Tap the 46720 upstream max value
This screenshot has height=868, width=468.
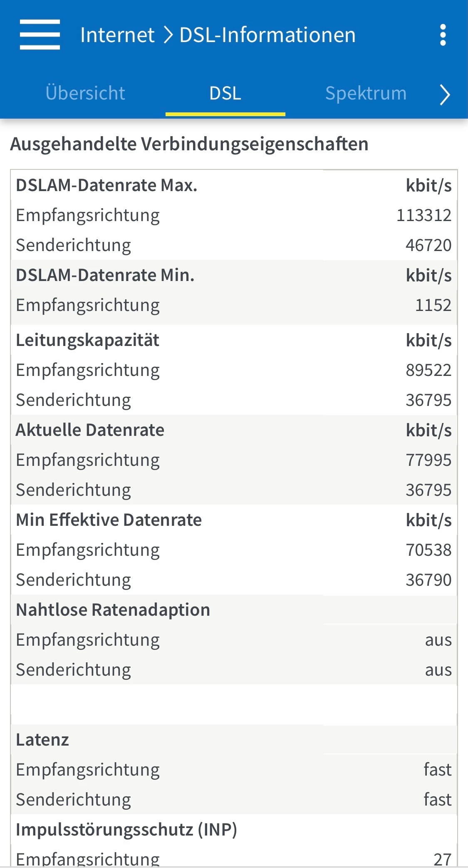428,245
